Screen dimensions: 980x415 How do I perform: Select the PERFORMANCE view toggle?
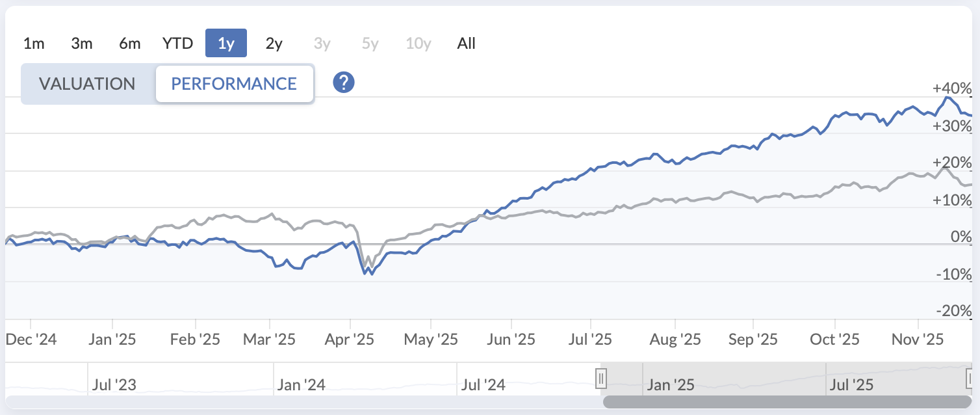pyautogui.click(x=234, y=84)
